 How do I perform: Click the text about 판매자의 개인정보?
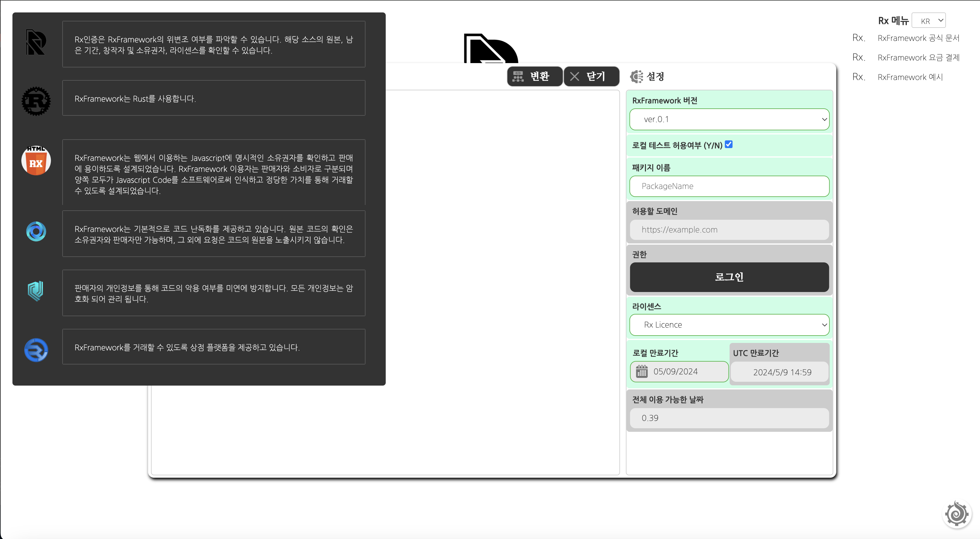coord(213,293)
